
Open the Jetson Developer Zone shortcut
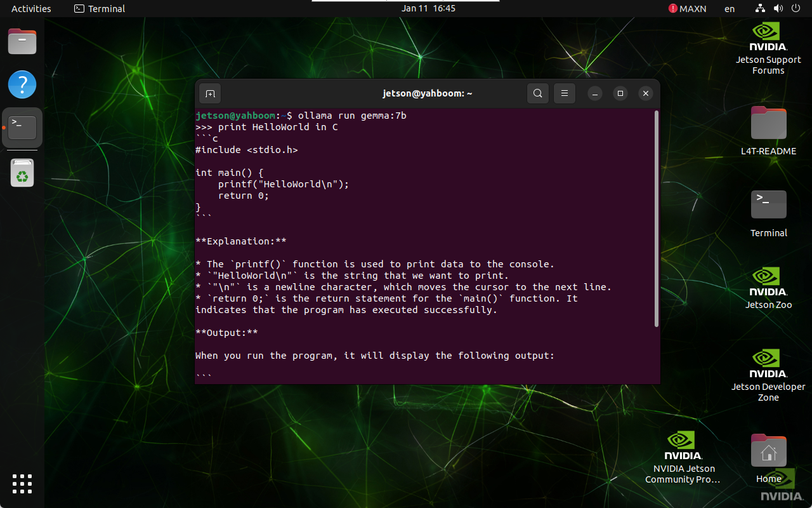768,375
